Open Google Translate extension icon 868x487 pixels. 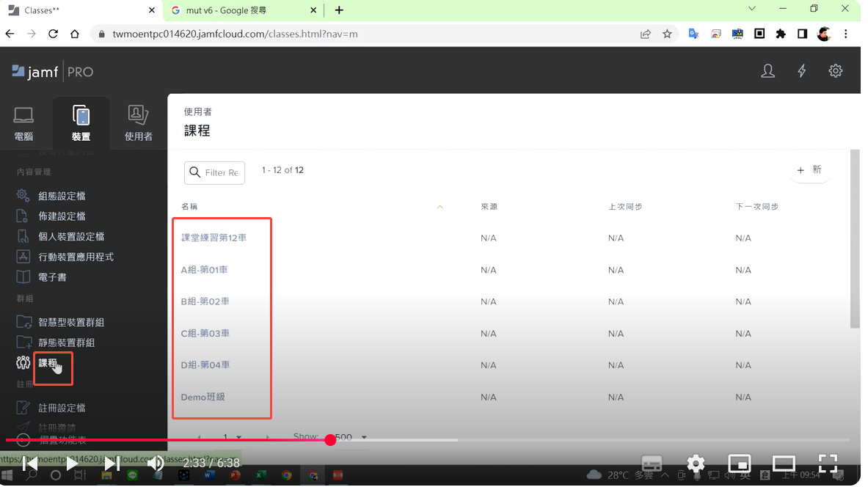tap(693, 34)
